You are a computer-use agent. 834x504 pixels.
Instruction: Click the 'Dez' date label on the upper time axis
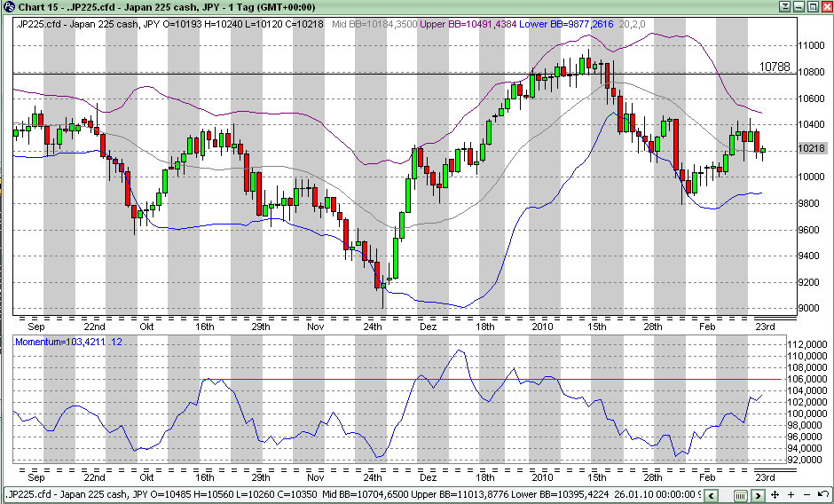(428, 327)
